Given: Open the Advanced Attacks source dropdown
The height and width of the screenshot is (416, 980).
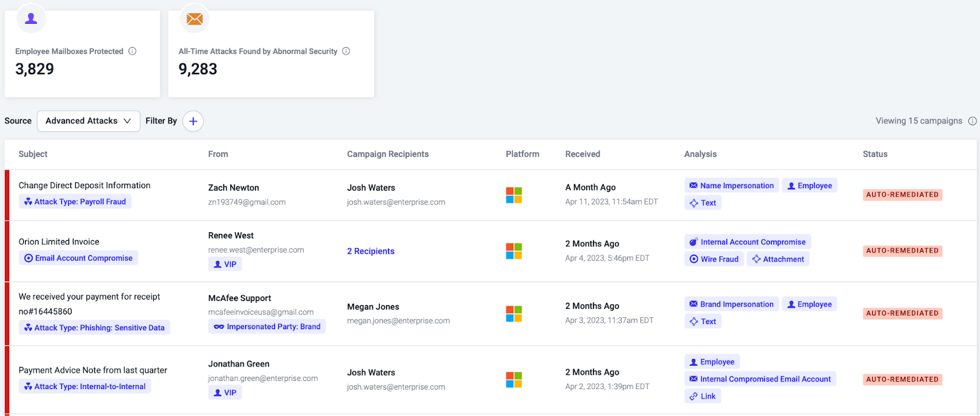Looking at the screenshot, I should pos(89,121).
